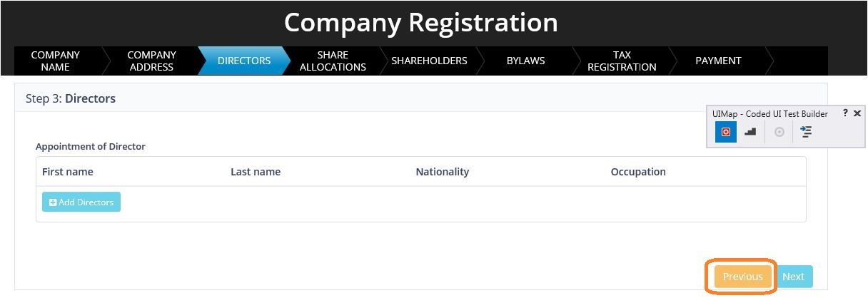Click the Add Directors button
Viewport: 868px width, 303px height.
coord(81,202)
